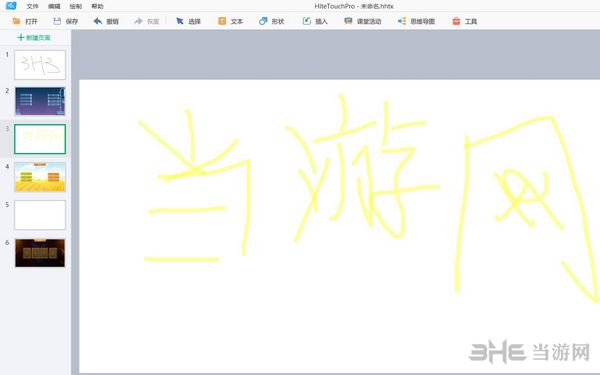This screenshot has height=375, width=600.
Task: Click the 新建页面 (New Page) label
Action: [x=38, y=38]
